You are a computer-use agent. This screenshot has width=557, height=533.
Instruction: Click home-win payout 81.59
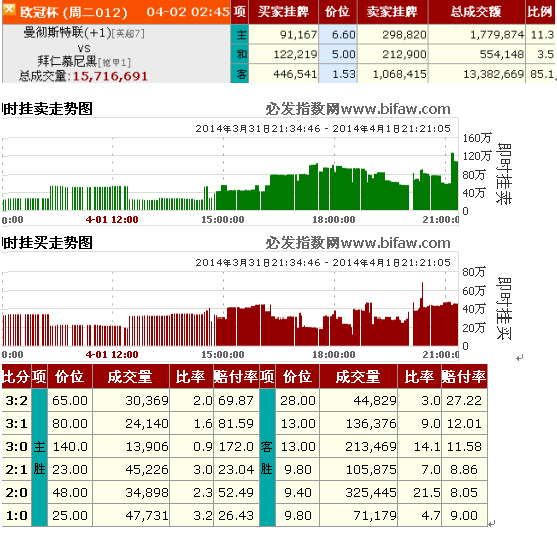tap(236, 424)
